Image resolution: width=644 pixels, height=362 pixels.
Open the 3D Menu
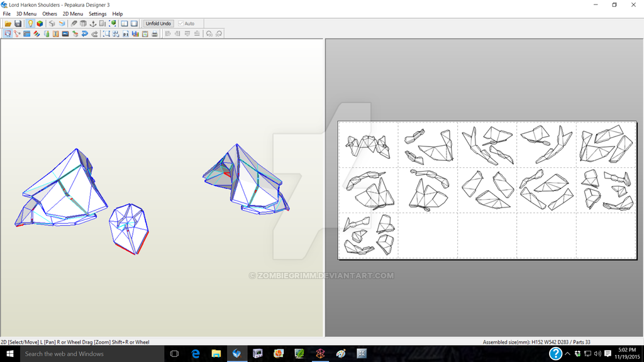point(26,14)
